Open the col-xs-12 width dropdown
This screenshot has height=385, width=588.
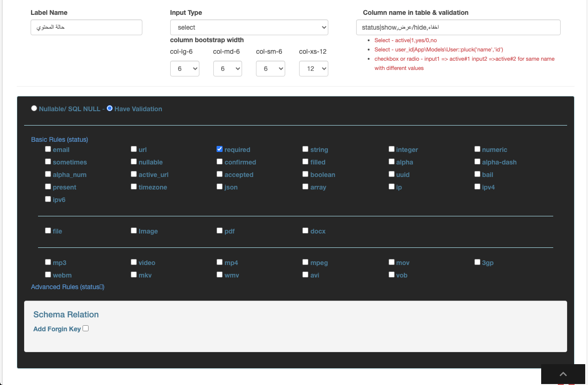point(313,69)
